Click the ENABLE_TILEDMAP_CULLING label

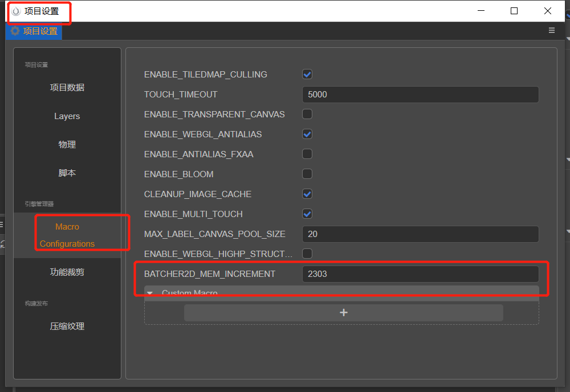point(205,75)
